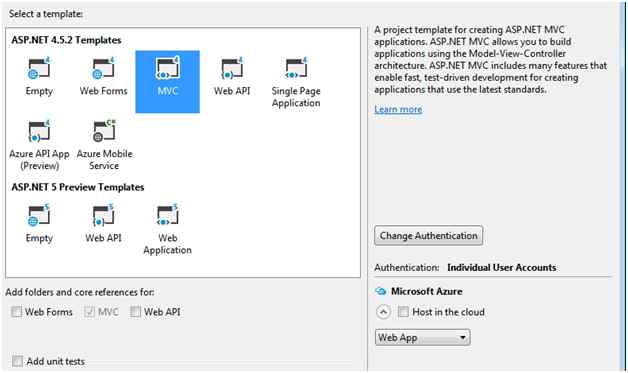Viewport: 628px width, 373px height.
Task: Click the Change Authentication button
Action: pos(429,236)
